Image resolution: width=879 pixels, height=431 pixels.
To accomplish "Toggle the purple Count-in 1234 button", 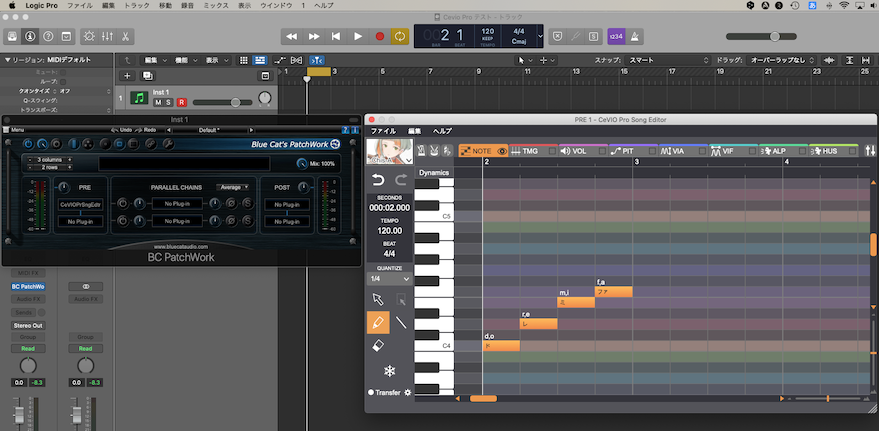I will tap(616, 36).
